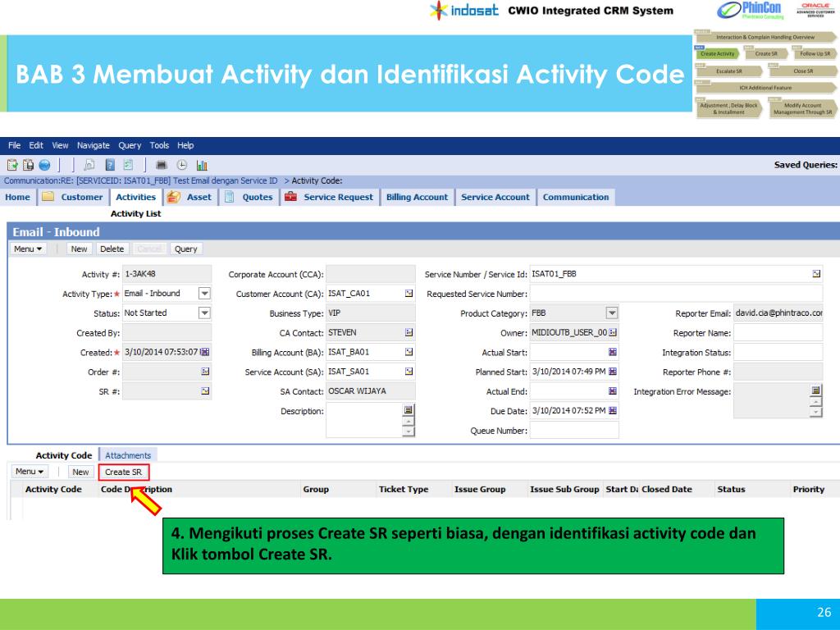Screen dimensions: 840x630
Task: Click the Priority column header
Action: point(808,489)
